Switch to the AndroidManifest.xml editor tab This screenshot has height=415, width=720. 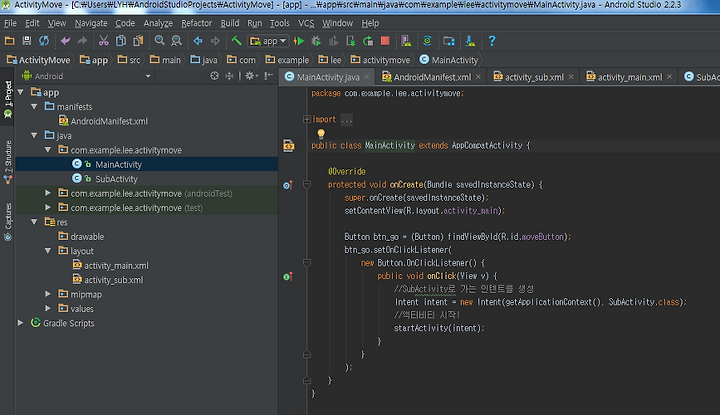click(x=432, y=77)
